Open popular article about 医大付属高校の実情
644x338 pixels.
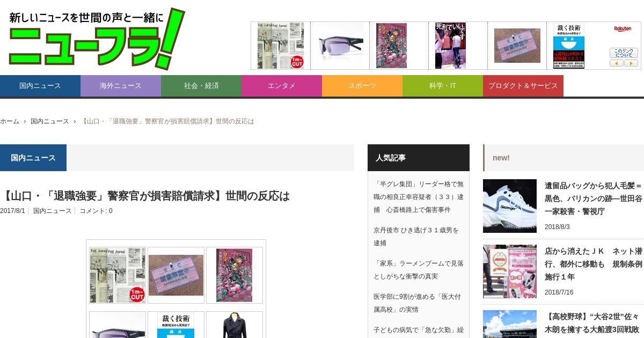click(x=417, y=303)
